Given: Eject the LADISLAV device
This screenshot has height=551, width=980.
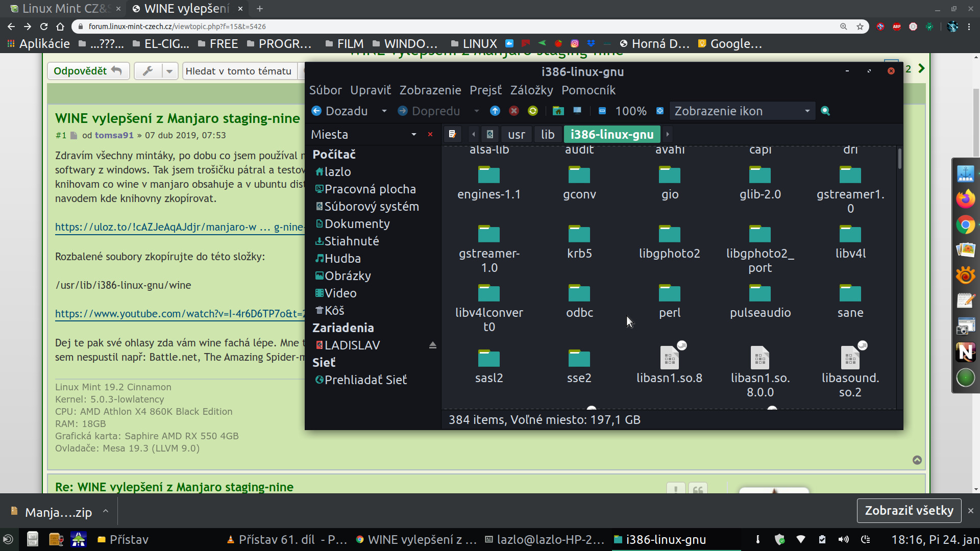Looking at the screenshot, I should point(432,345).
